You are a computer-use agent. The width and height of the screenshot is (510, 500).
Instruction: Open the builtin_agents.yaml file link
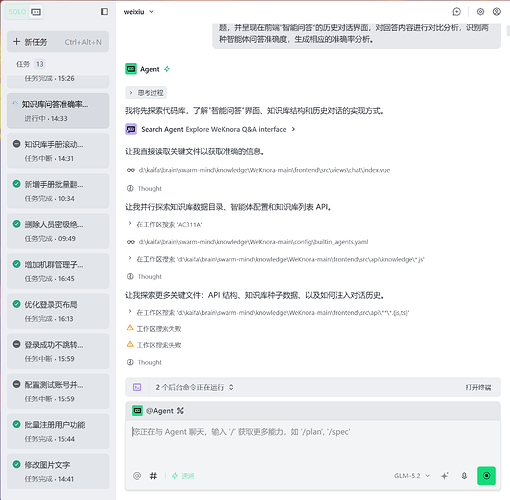[x=253, y=242]
